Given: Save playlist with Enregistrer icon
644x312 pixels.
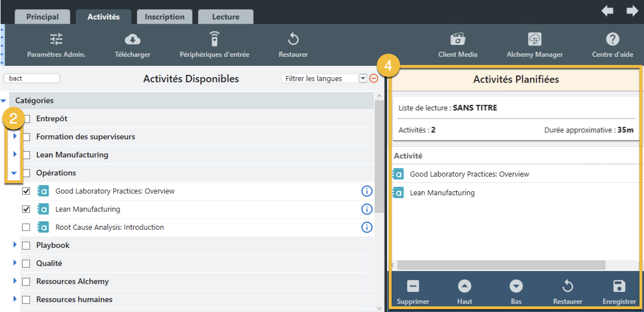Looking at the screenshot, I should 619,286.
